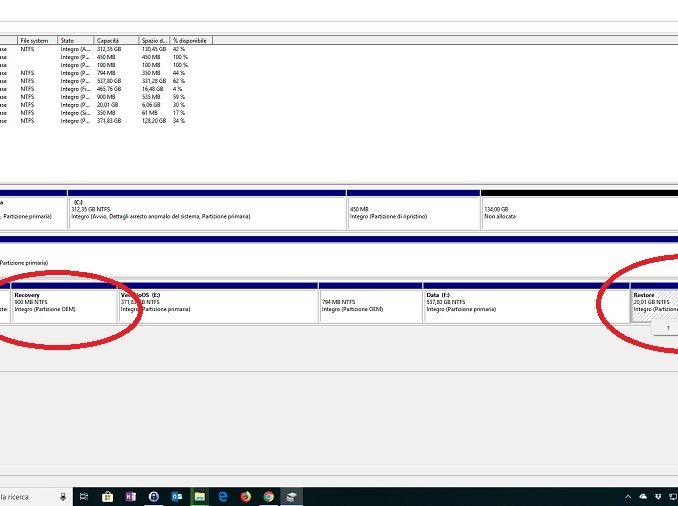The width and height of the screenshot is (678, 506).
Task: Click the 535 MB free space cell
Action: click(x=151, y=97)
